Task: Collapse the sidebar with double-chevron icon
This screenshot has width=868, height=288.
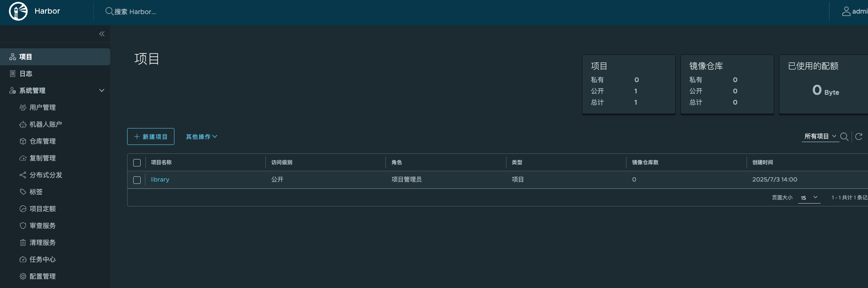Action: point(102,34)
